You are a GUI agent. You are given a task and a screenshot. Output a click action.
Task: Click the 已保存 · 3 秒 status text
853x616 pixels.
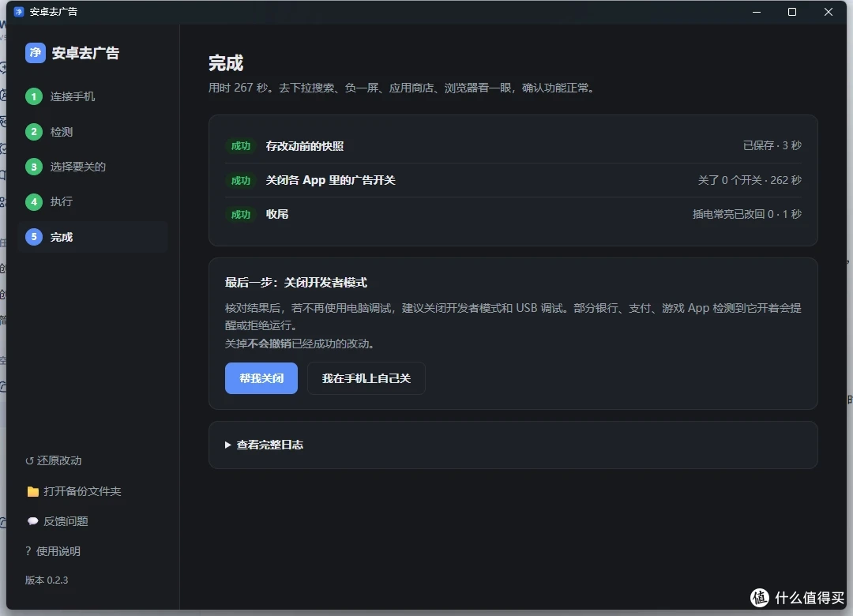(772, 145)
